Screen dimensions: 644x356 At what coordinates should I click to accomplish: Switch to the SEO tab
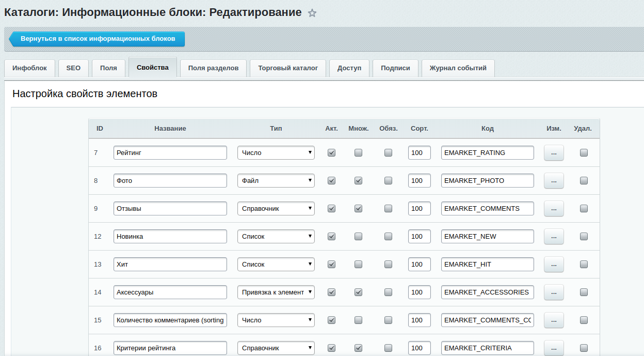73,68
